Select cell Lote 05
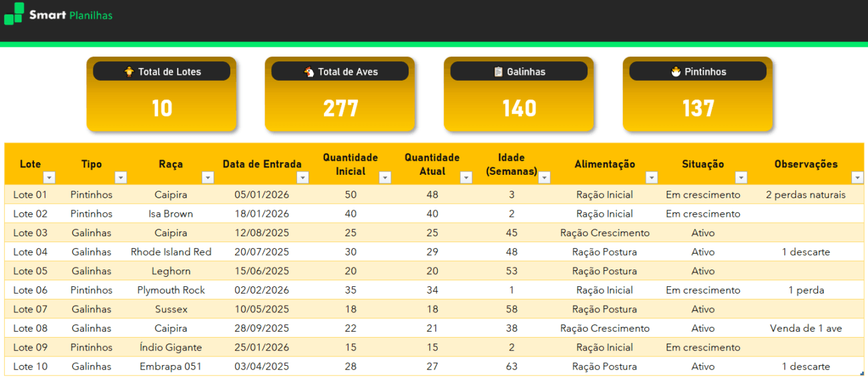Image resolution: width=868 pixels, height=377 pixels. [30, 271]
